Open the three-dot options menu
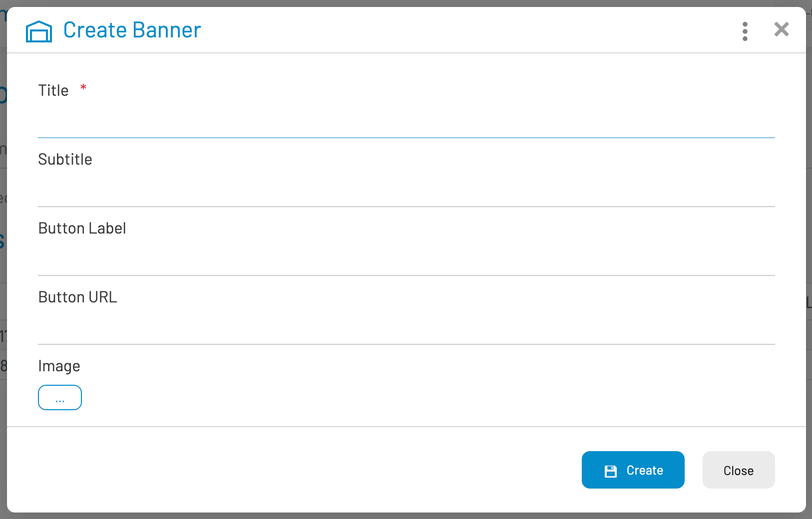Viewport: 812px width, 519px height. click(x=745, y=31)
